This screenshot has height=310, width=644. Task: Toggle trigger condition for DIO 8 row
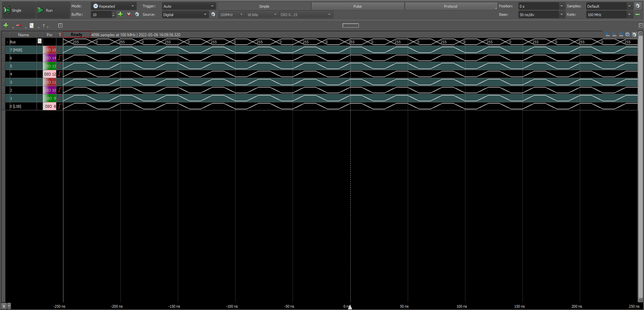tap(60, 106)
